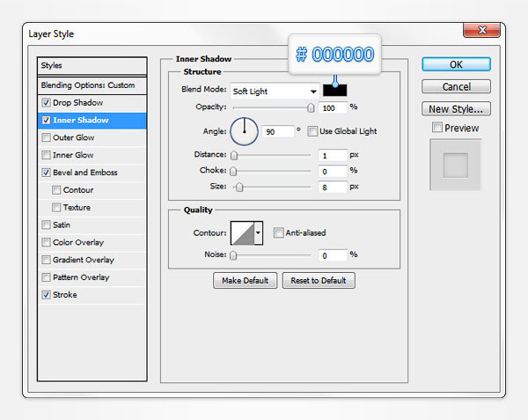Screen dimensions: 528x420
Task: Click the Opacity value field
Action: (333, 107)
